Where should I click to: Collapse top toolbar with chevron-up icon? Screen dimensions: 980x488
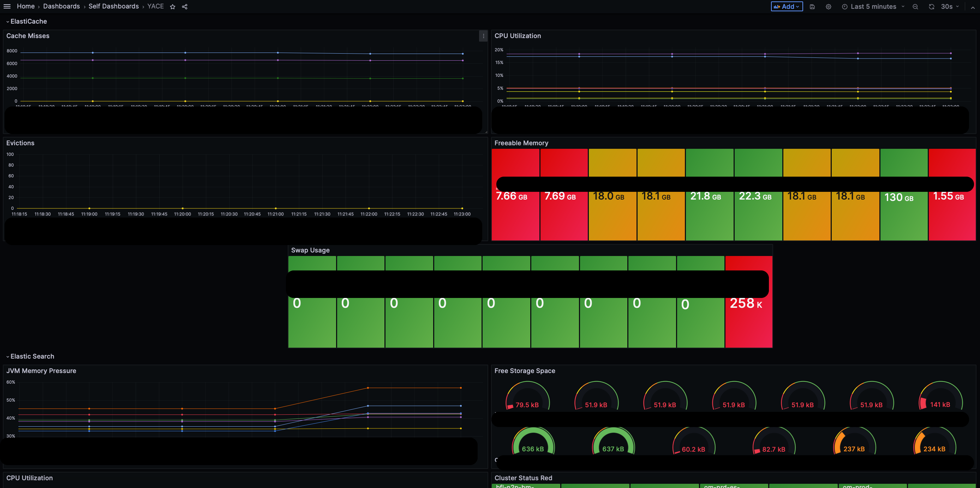(x=973, y=7)
